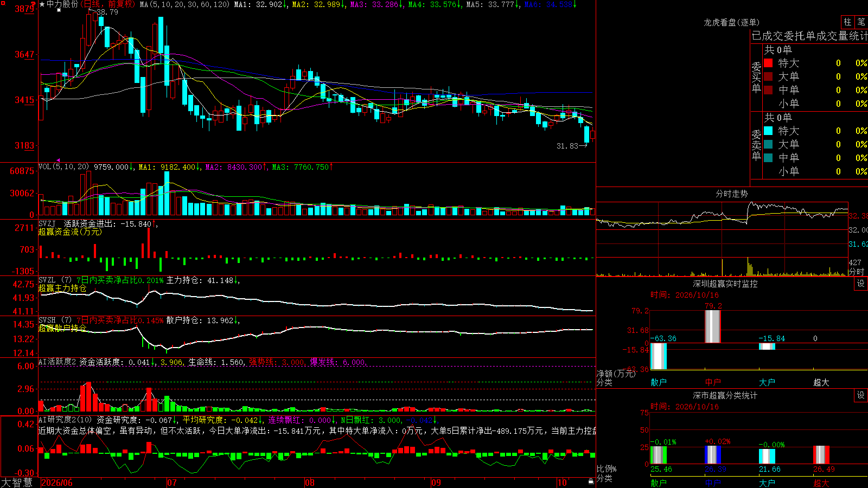The image size is (868, 488).
Task: Click the 龙虎看盘(逐单) panel title
Action: point(731,22)
